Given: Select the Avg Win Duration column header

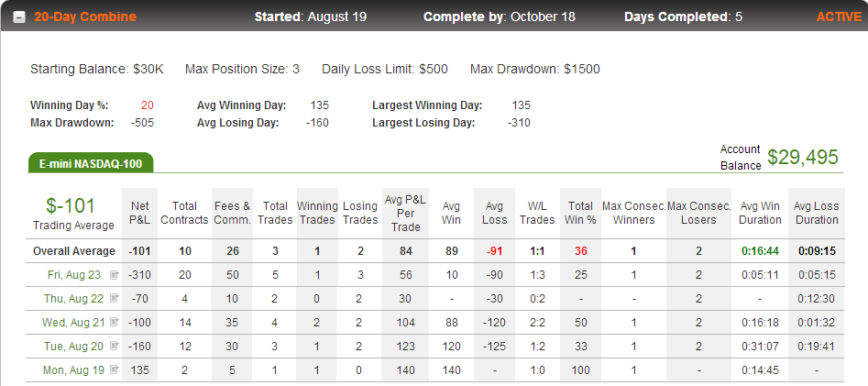Looking at the screenshot, I should tap(760, 214).
